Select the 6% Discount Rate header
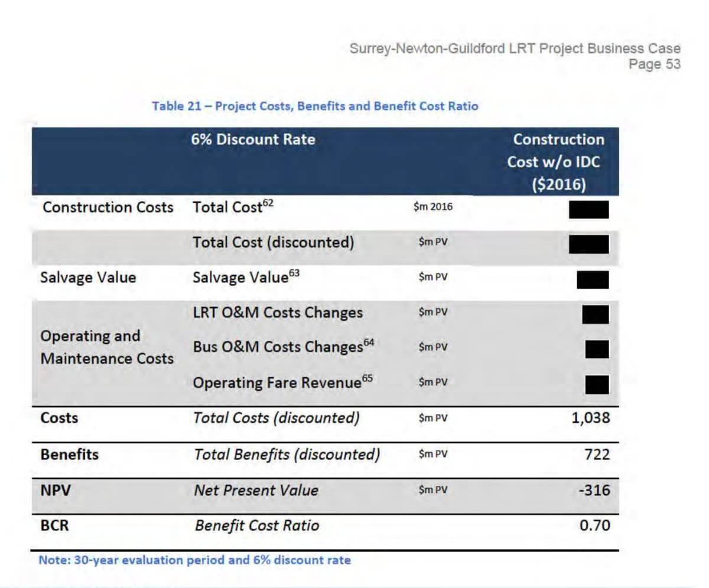 coord(253,139)
